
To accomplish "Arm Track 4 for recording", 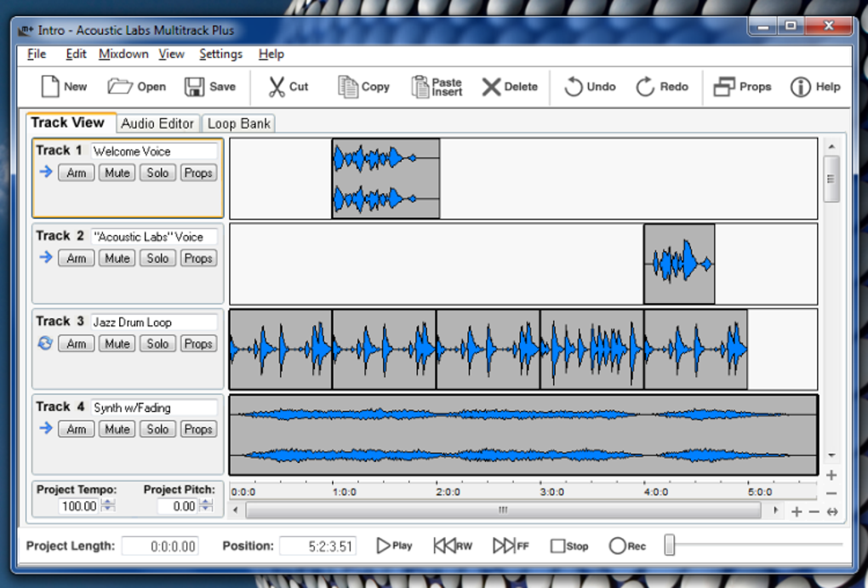I will click(77, 429).
